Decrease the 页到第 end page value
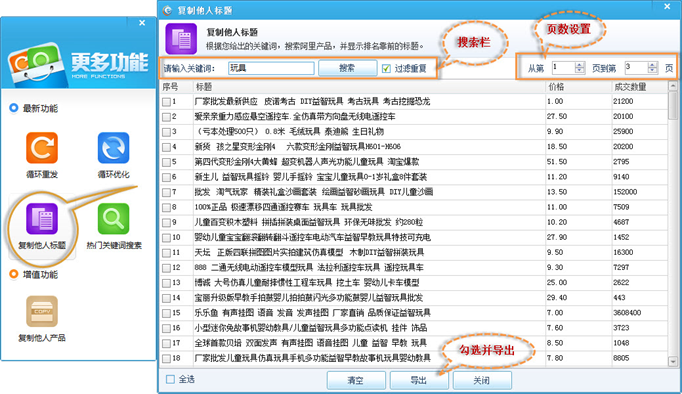Viewport: 682px width, 394px height. [x=652, y=70]
